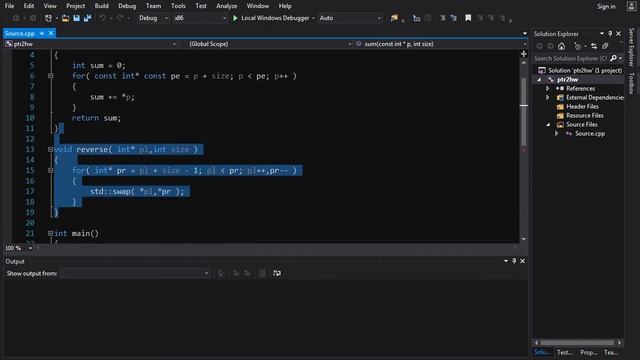Click Local Windows Debugger button
Image resolution: width=640 pixels, height=360 pixels.
(273, 18)
